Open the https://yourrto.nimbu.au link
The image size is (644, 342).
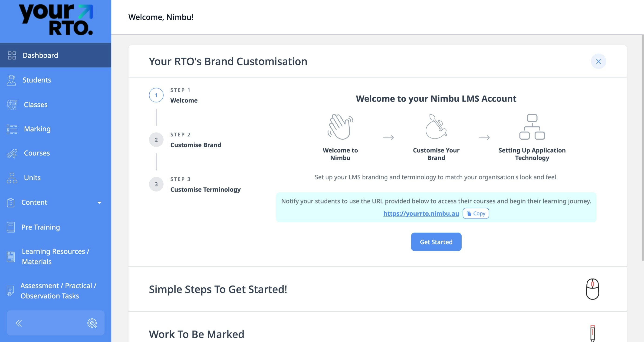click(x=421, y=213)
